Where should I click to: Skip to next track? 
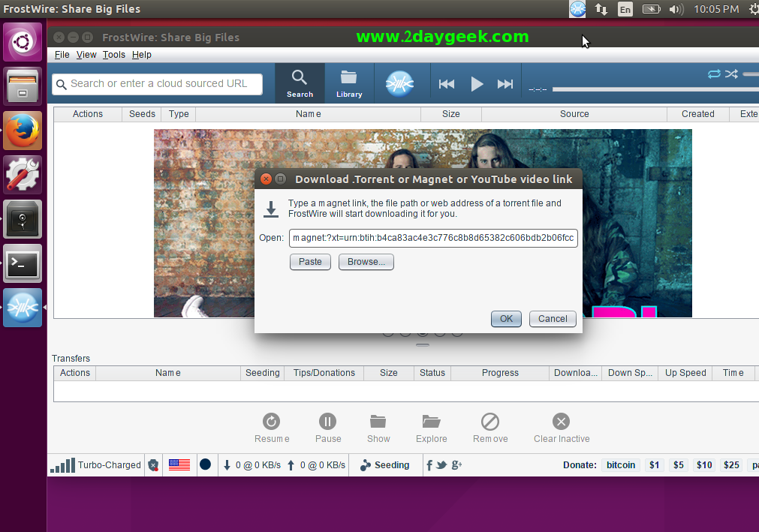(x=504, y=84)
